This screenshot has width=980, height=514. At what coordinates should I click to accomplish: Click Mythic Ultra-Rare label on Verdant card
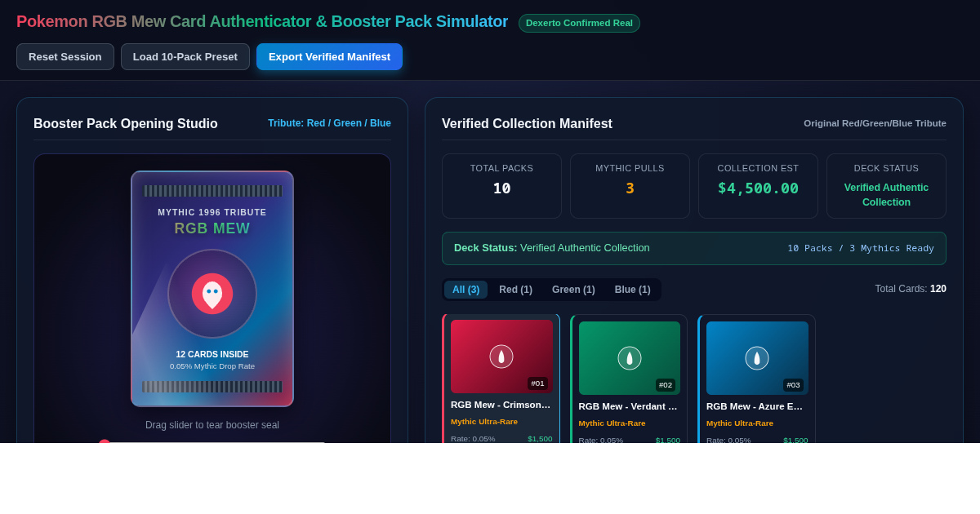point(612,423)
